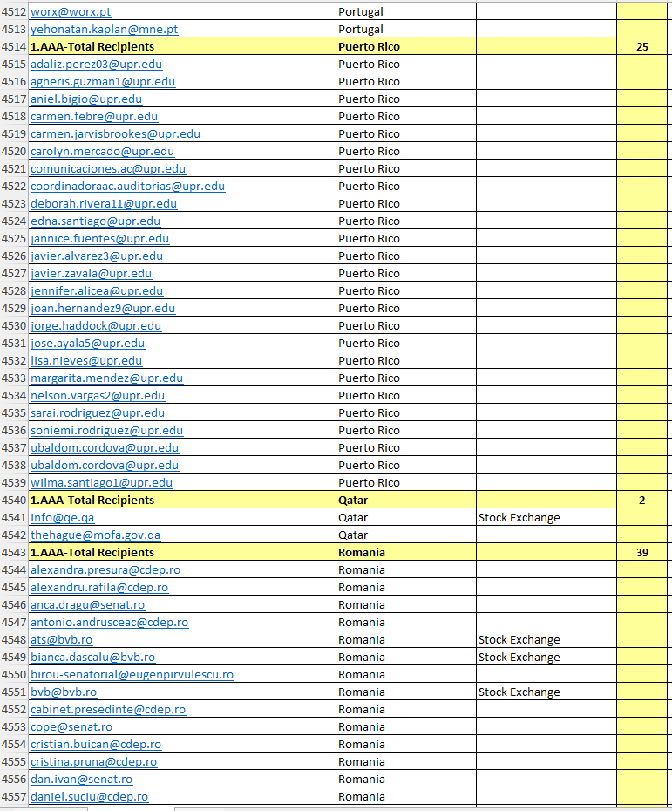The image size is (672, 811).
Task: Open edna.santiago@upr.edu link
Action: pos(96,221)
